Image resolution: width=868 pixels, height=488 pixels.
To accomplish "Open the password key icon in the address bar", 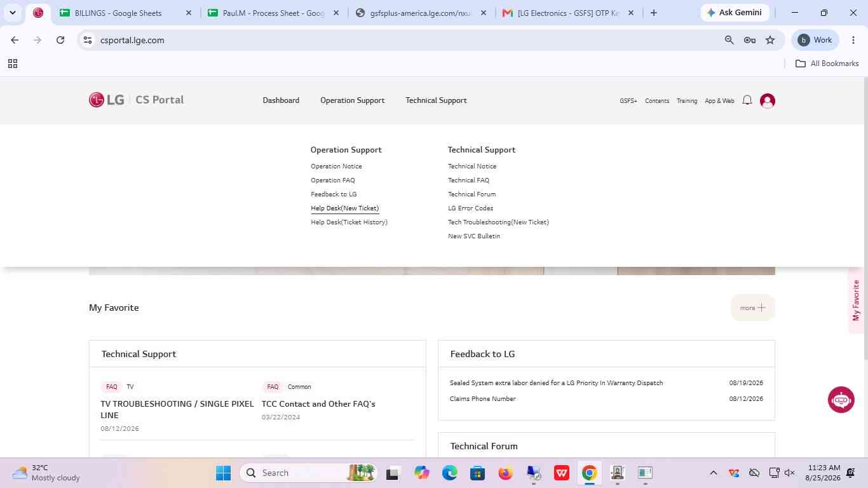I will tap(750, 40).
